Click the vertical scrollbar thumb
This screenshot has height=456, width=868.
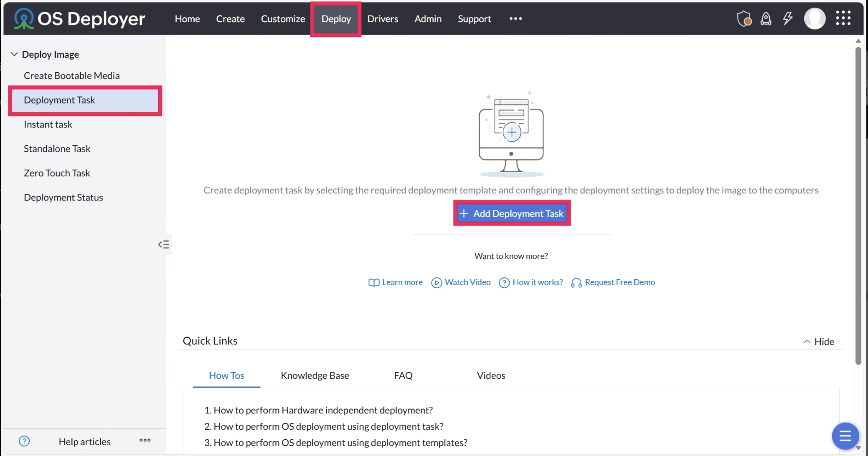(x=858, y=205)
